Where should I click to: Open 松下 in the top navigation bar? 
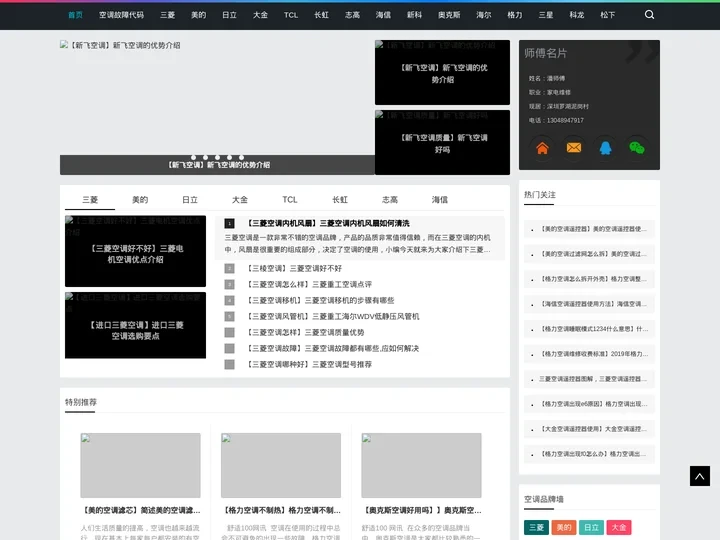coord(608,15)
